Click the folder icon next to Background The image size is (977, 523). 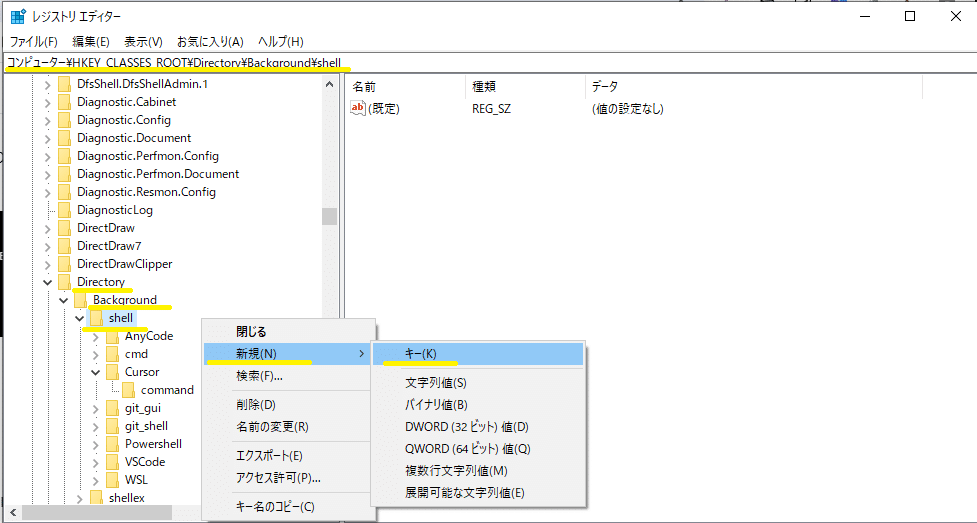(x=80, y=300)
